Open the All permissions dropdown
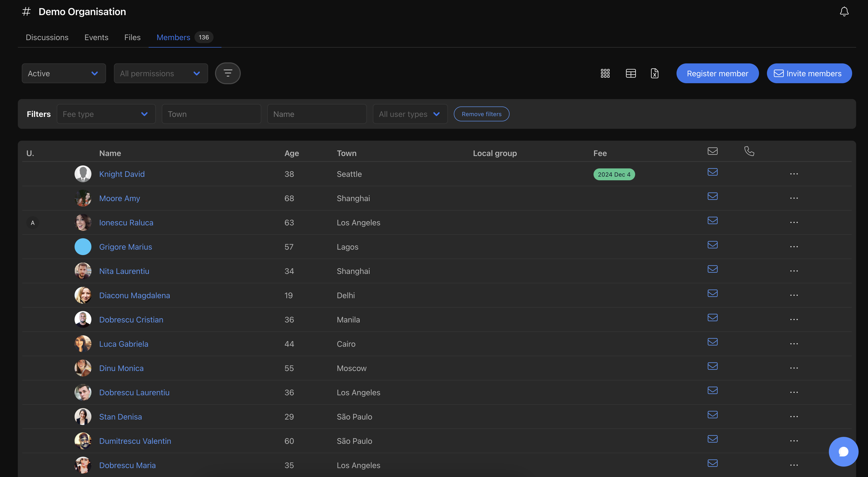The width and height of the screenshot is (868, 477). pyautogui.click(x=161, y=73)
